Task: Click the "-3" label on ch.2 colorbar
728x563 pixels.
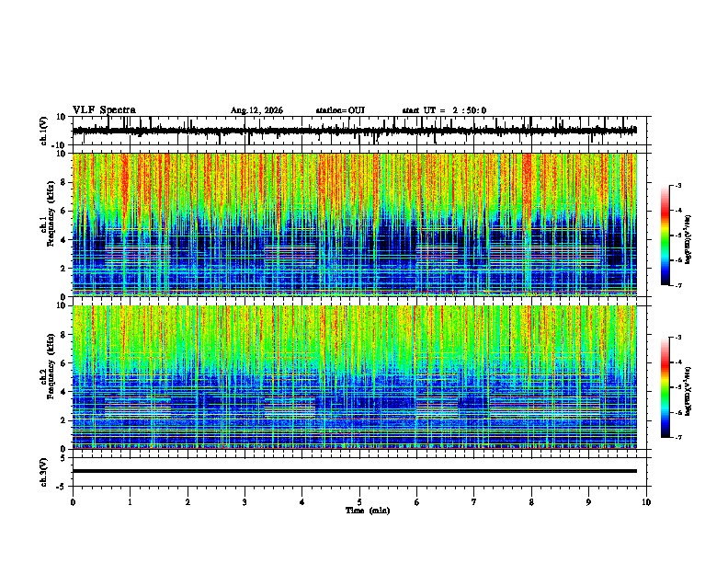Action: pos(677,338)
